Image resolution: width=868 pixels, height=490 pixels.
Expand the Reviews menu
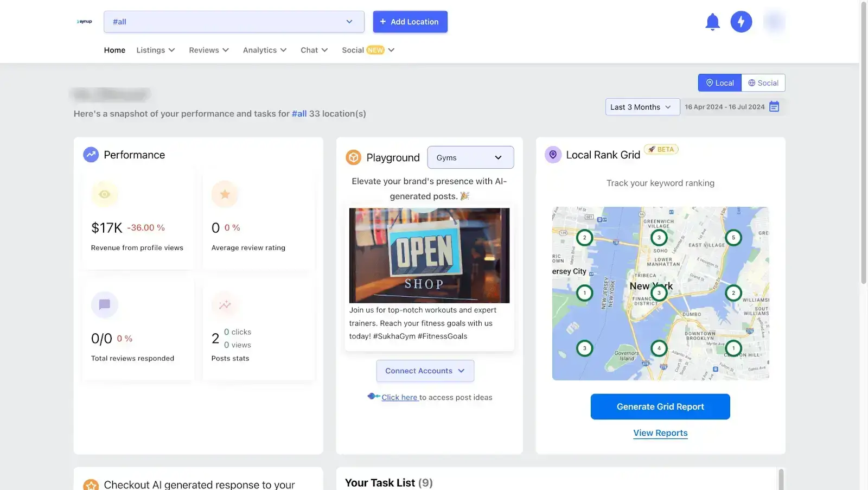[x=209, y=50]
